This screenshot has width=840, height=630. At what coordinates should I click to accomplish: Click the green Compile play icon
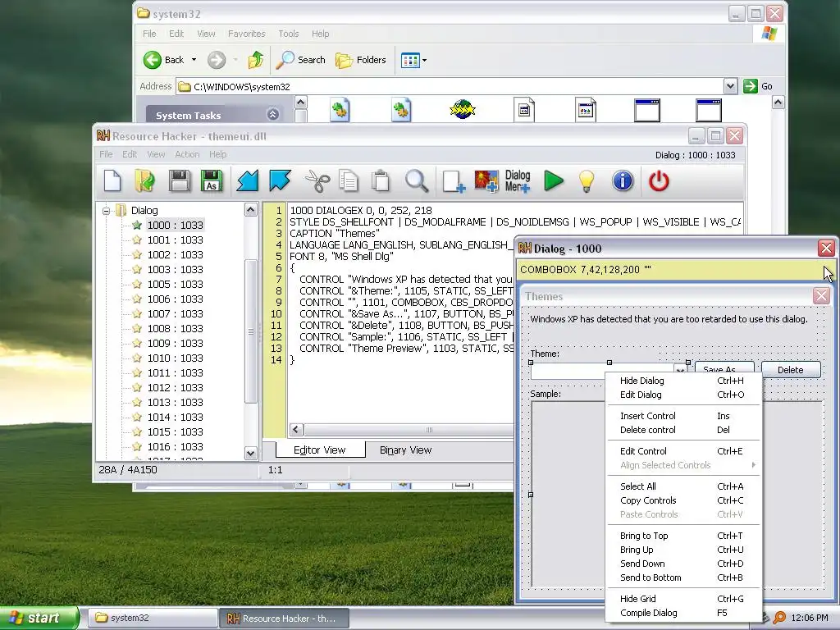(x=554, y=181)
